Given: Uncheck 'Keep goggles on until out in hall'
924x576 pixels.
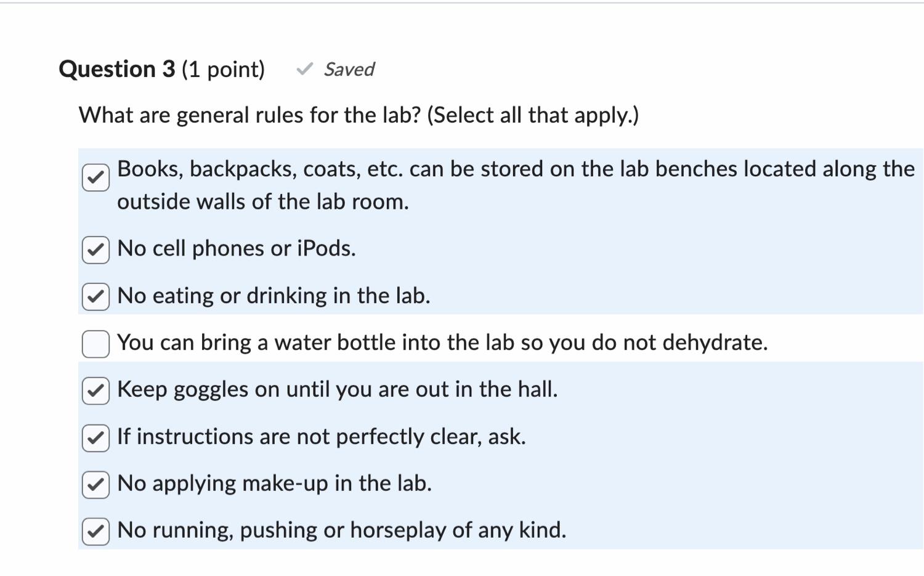Looking at the screenshot, I should (x=95, y=389).
